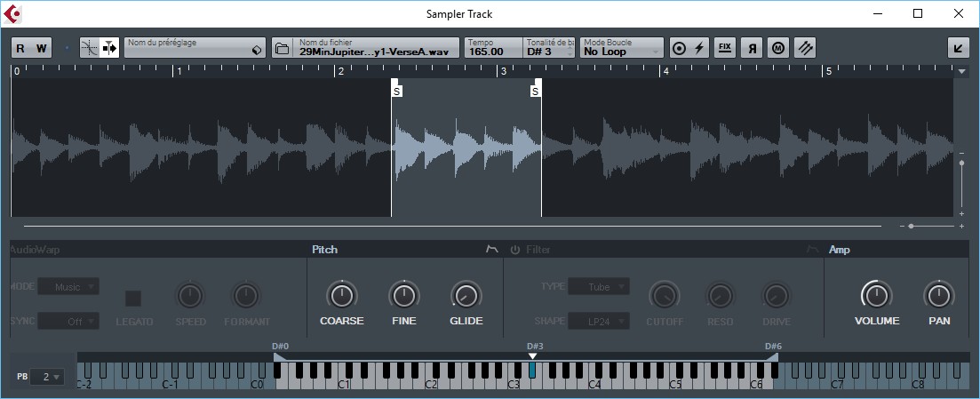This screenshot has height=399, width=980.
Task: Click the arrow icon at toolbar right end
Action: point(958,47)
